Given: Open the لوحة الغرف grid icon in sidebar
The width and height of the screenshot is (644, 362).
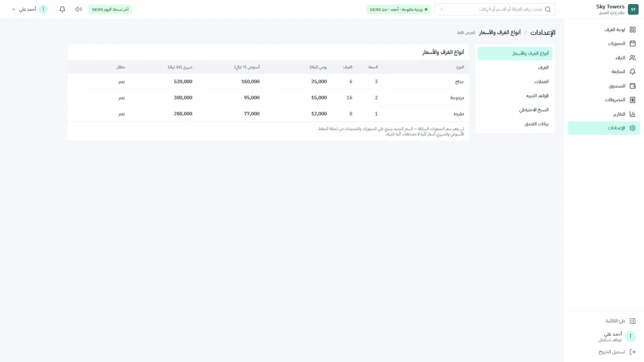Looking at the screenshot, I should tap(632, 30).
